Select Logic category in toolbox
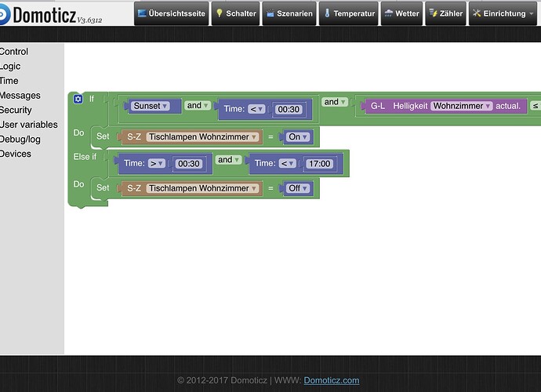This screenshot has width=541, height=392. pyautogui.click(x=10, y=67)
